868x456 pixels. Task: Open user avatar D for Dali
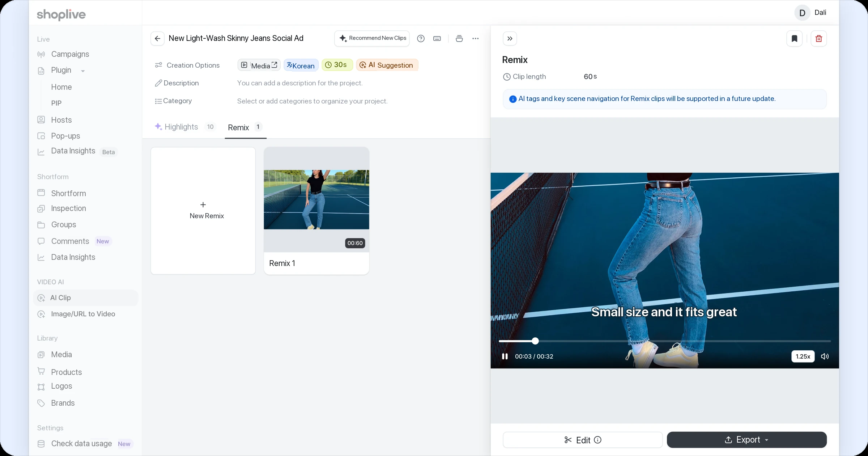802,13
